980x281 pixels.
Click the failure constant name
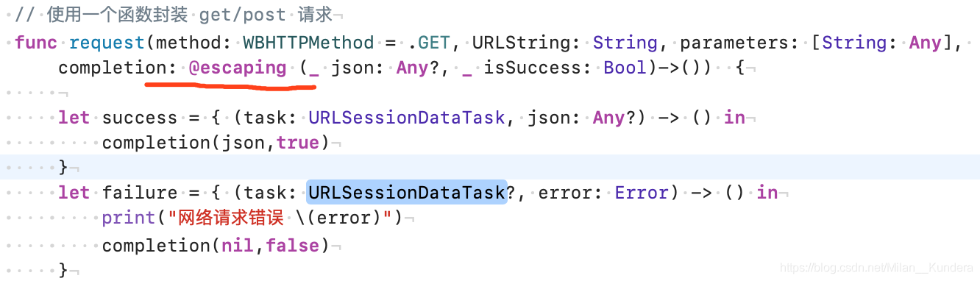140,193
